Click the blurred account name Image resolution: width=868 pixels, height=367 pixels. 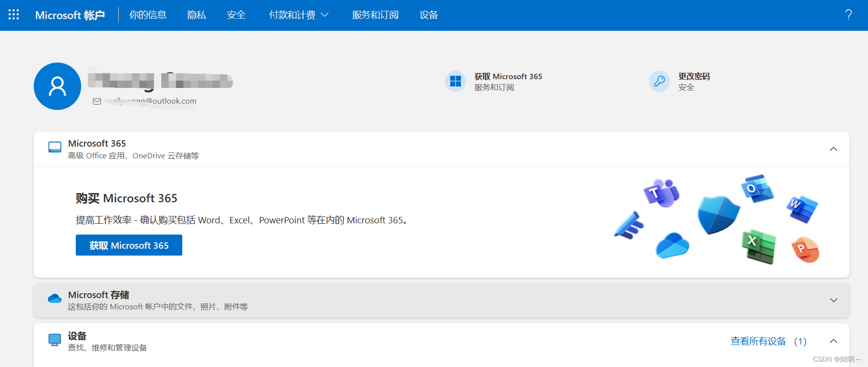click(160, 81)
